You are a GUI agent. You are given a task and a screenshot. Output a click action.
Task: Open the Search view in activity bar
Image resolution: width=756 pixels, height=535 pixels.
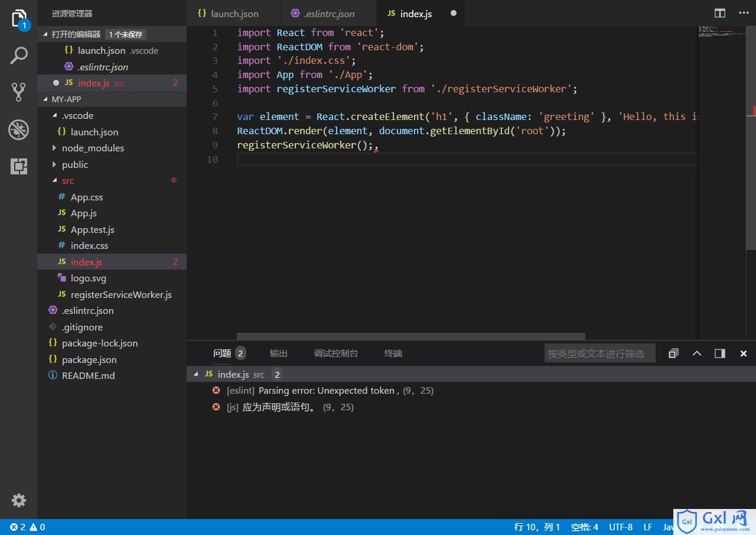(19, 56)
